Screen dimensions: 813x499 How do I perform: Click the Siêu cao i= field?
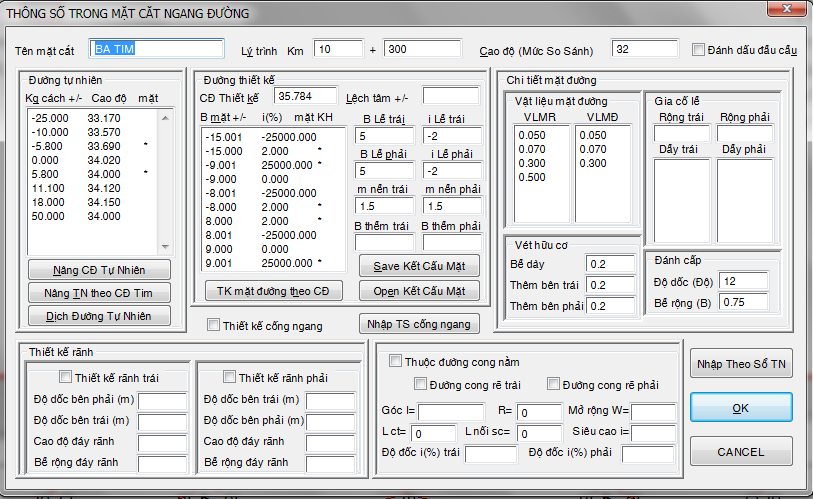(653, 433)
